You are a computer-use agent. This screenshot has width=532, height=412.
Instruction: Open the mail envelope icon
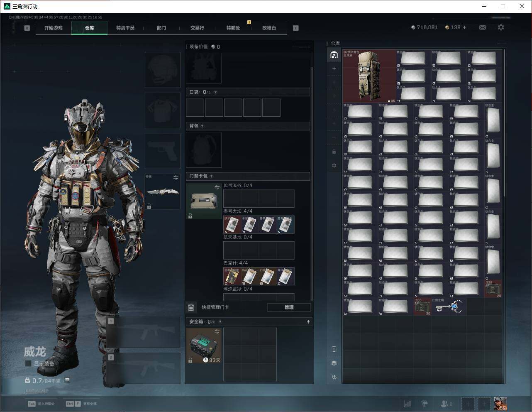483,27
